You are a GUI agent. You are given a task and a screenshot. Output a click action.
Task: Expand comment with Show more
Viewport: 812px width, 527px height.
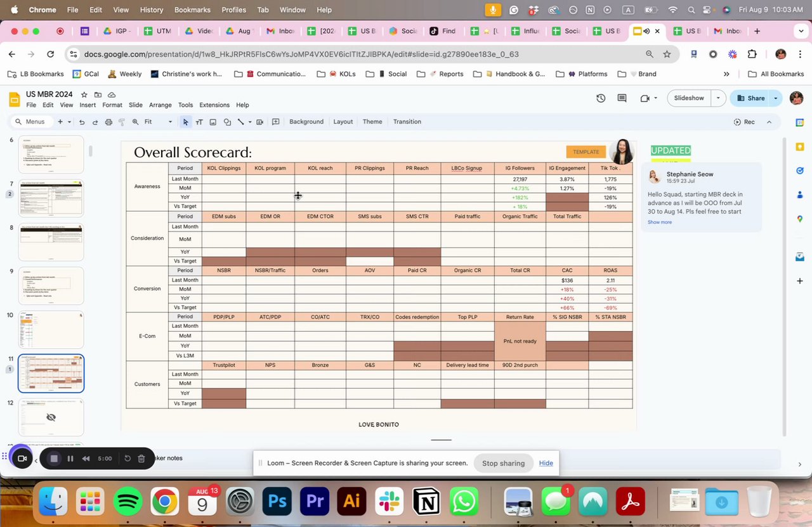click(x=660, y=222)
